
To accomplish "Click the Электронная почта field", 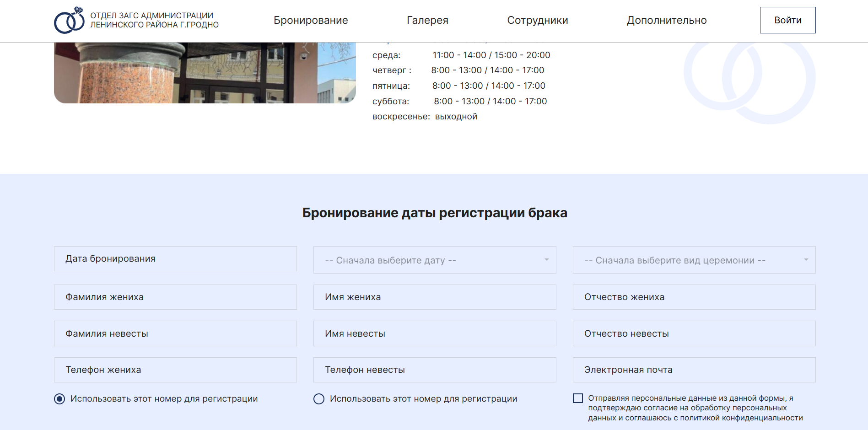I will [694, 370].
